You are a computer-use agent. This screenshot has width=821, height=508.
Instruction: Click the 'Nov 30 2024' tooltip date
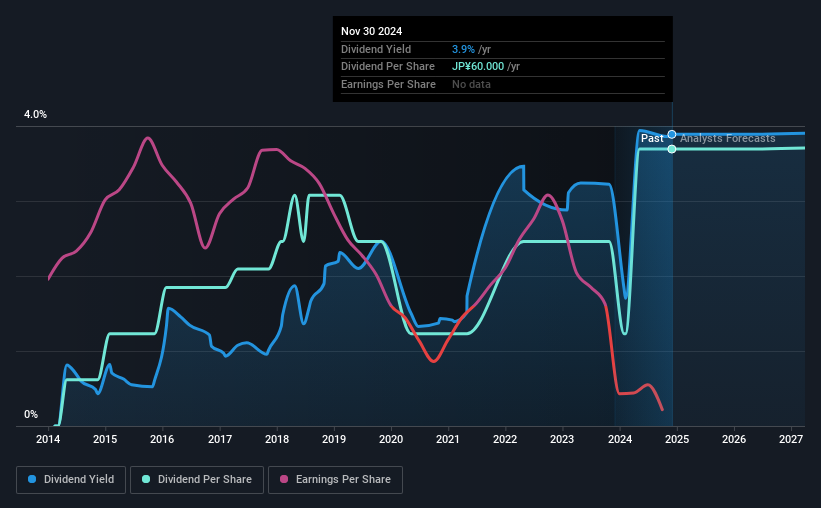click(371, 31)
